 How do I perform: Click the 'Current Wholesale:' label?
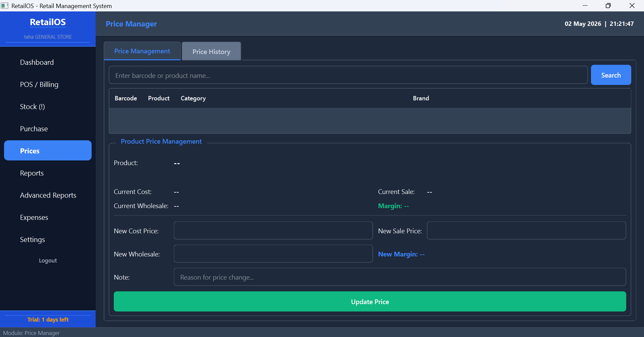pos(141,206)
